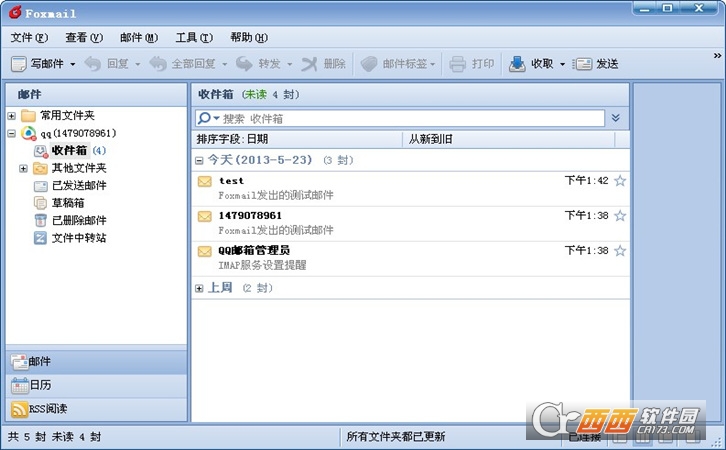726x450 pixels.
Task: Switch to the Mail (邮件) panel
Action: (96, 362)
